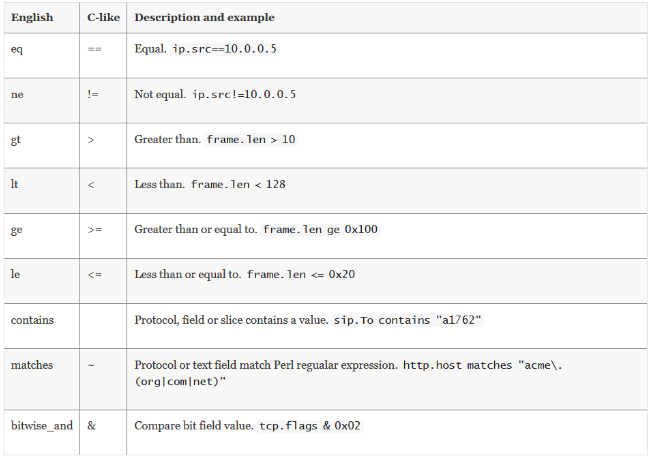
Task: Click the ip.src!=10.0.0.5 code example
Action: (244, 94)
